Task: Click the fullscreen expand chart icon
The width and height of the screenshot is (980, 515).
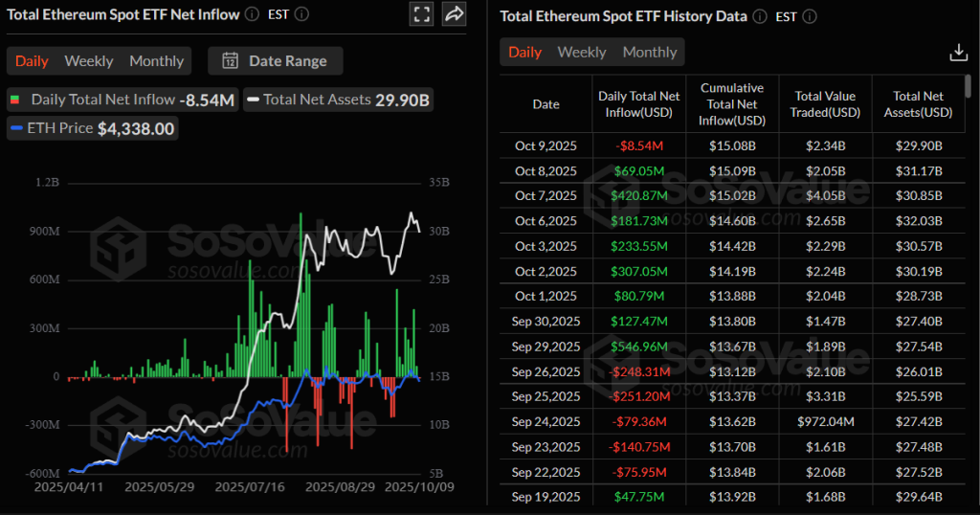Action: pyautogui.click(x=420, y=13)
